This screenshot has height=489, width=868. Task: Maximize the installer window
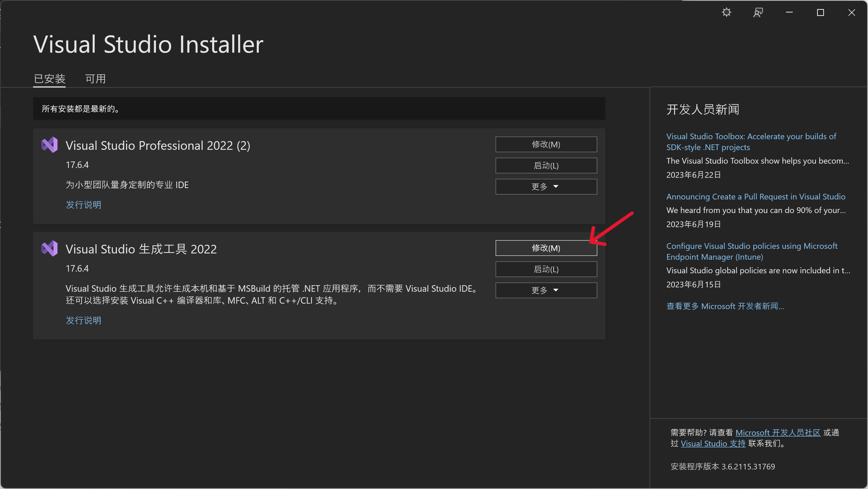tap(820, 12)
